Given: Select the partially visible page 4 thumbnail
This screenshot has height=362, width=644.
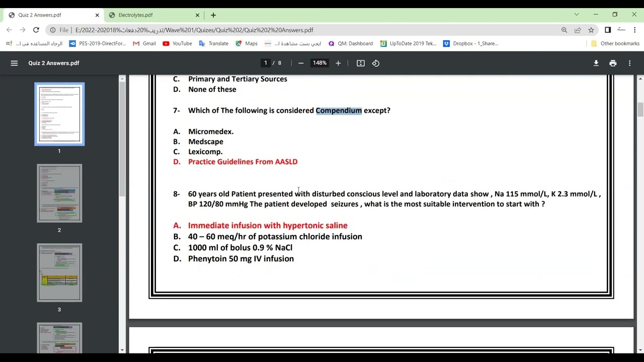Looking at the screenshot, I should coord(59,338).
